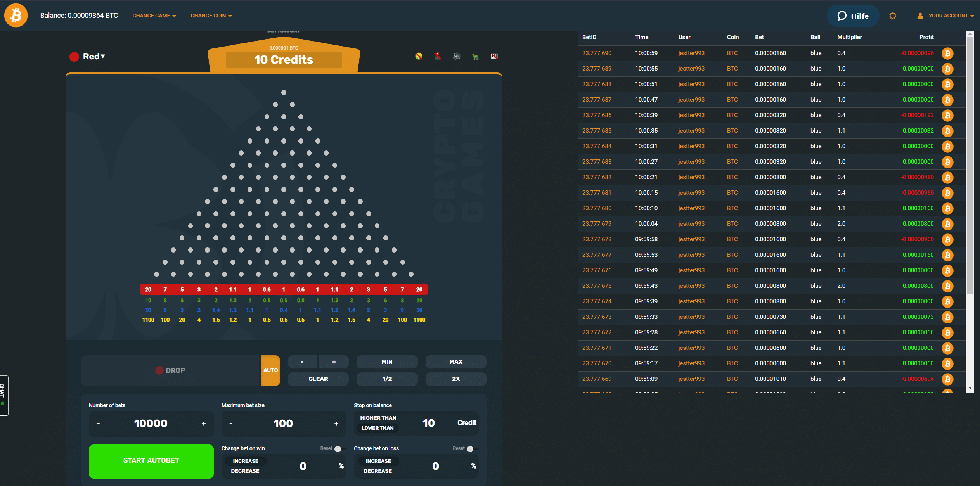Select DECREASE under Change bet on win
Viewport: 980px width, 486px height.
[245, 471]
